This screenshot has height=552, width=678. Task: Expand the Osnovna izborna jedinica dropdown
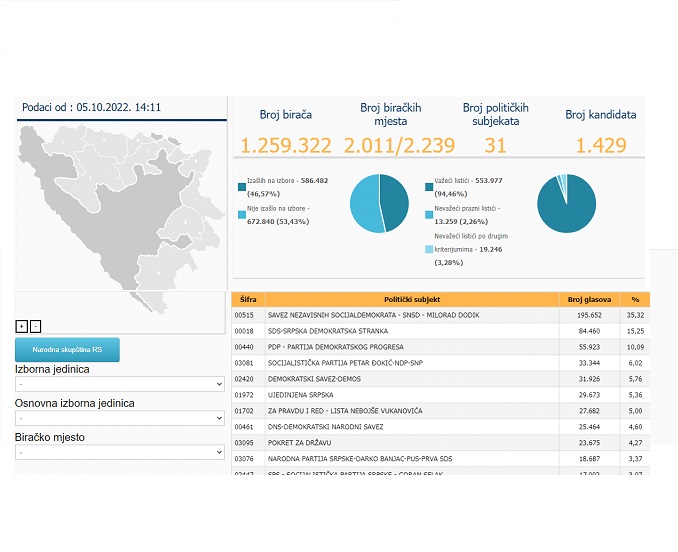coord(119,418)
